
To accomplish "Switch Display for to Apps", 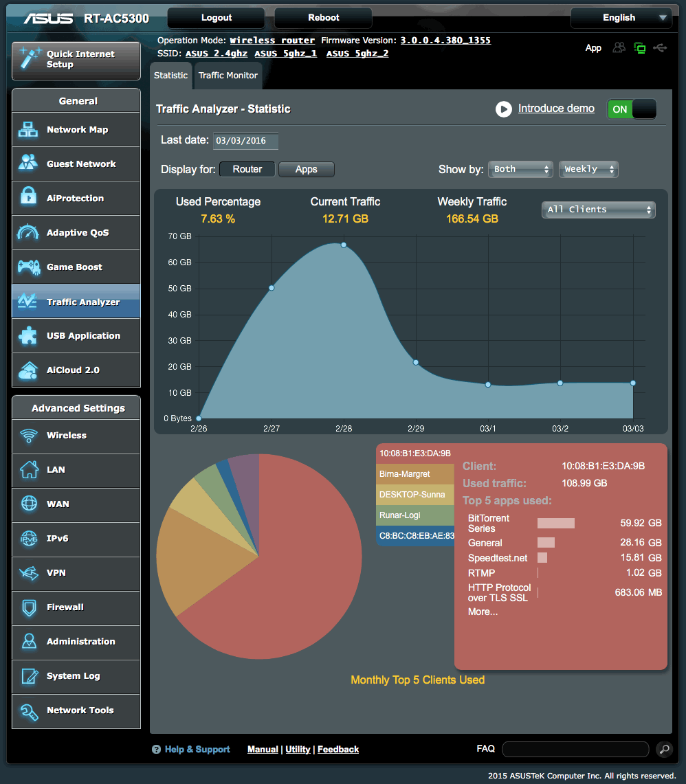I will tap(306, 169).
